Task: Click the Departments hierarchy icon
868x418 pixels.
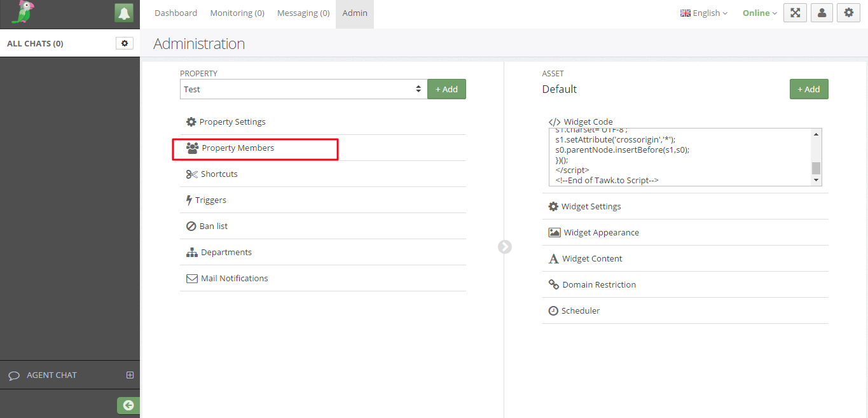Action: coord(192,252)
